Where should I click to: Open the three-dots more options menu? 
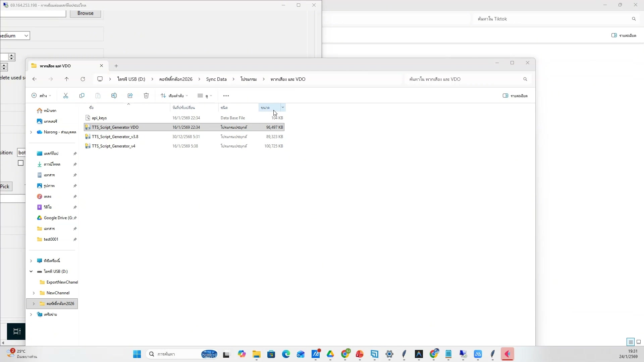pyautogui.click(x=226, y=96)
